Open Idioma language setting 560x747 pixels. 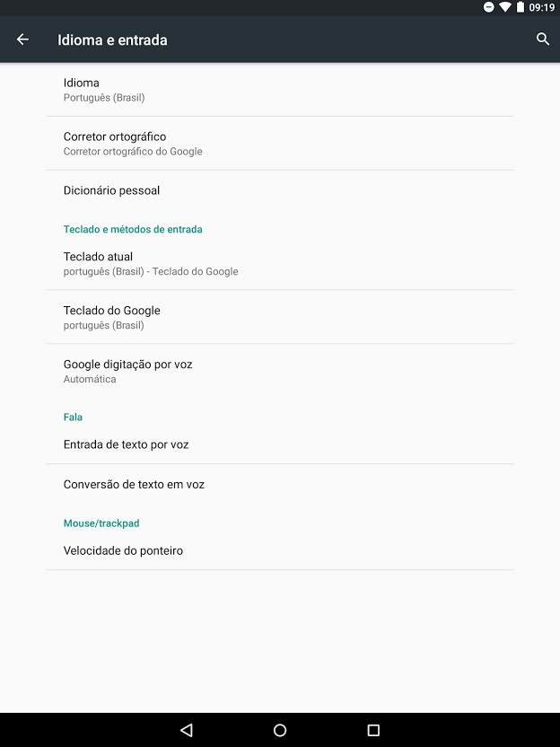tap(280, 90)
